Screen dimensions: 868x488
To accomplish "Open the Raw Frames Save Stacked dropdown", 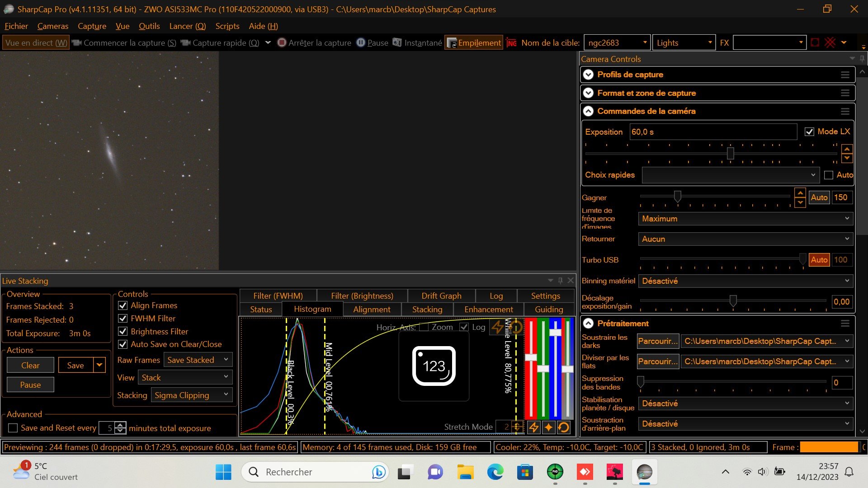I will 198,360.
